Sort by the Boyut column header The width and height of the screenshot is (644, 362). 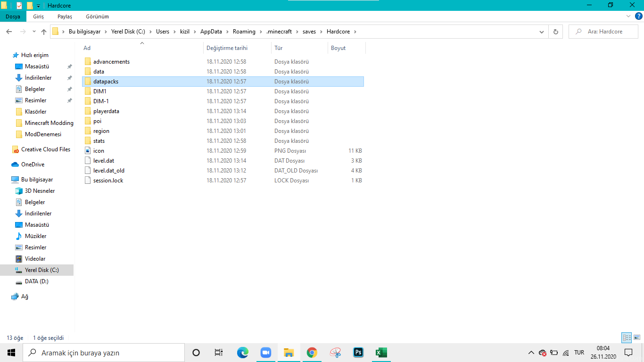tap(347, 48)
